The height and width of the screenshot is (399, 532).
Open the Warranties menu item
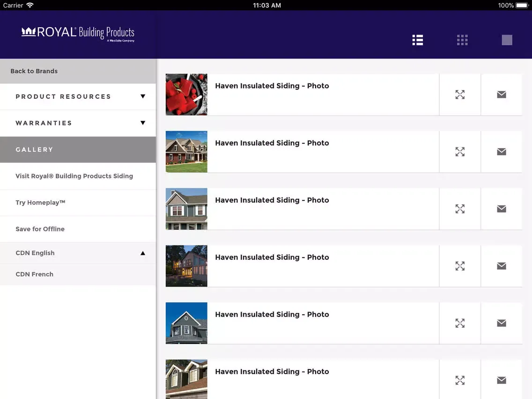point(78,123)
